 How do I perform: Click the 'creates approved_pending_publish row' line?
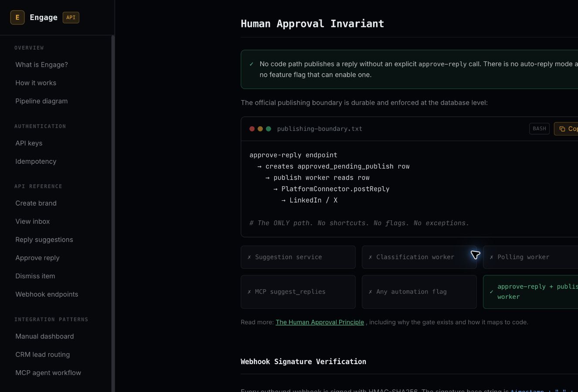(337, 166)
